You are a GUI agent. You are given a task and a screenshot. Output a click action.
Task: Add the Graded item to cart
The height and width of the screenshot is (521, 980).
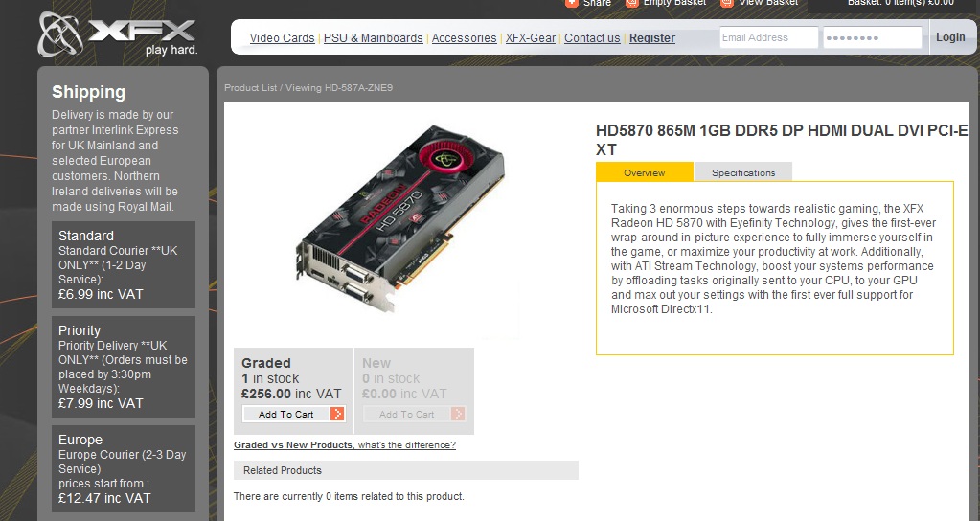293,414
